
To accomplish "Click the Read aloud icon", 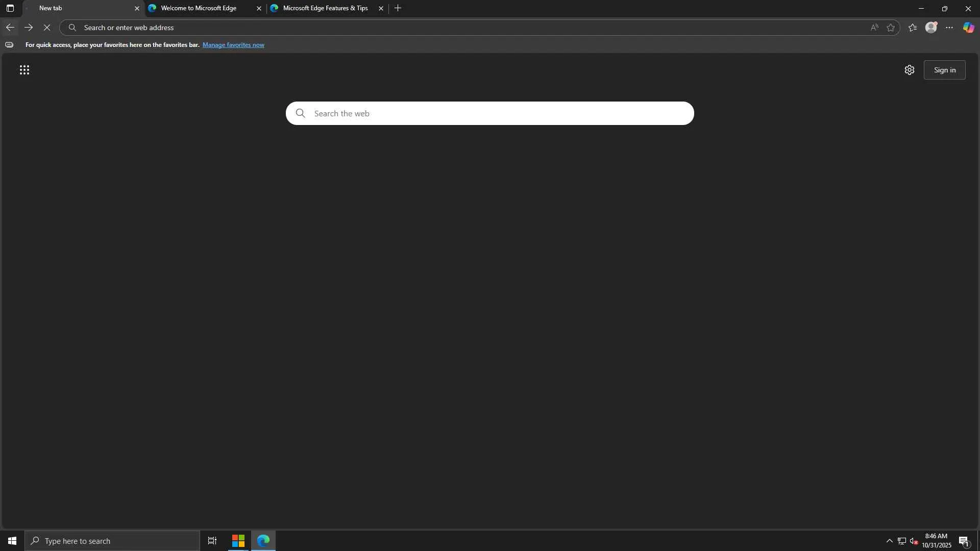I will click(x=874, y=28).
